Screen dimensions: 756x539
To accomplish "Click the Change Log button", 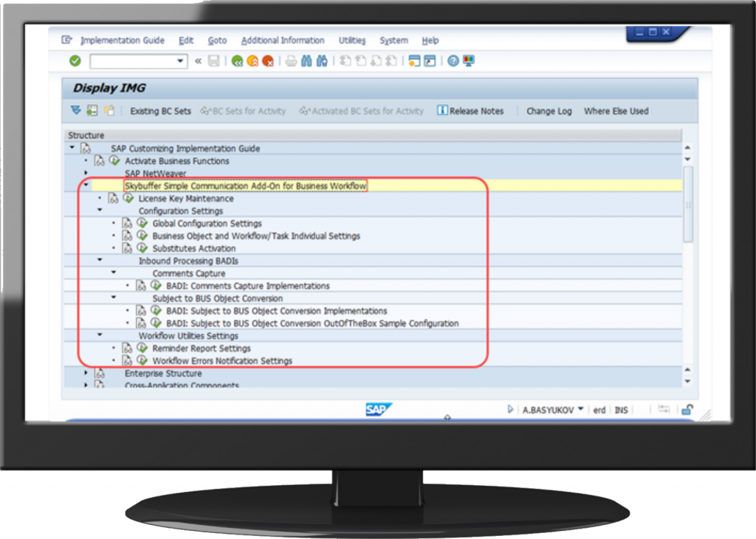I will click(x=549, y=111).
